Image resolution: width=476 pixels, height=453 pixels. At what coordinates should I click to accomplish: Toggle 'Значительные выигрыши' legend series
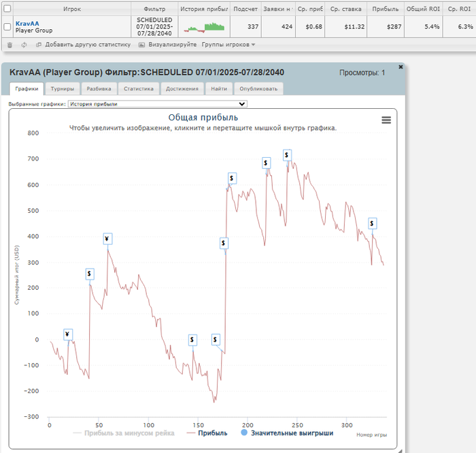(x=287, y=433)
